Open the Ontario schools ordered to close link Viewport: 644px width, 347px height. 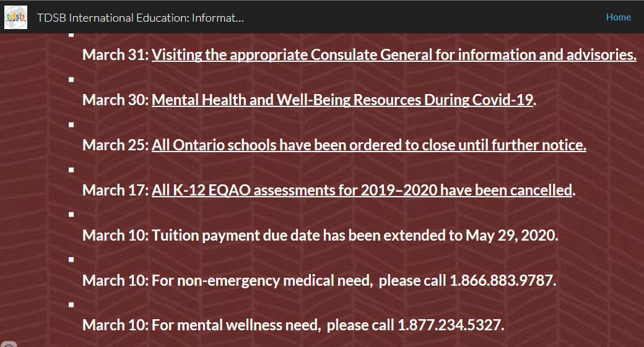tap(368, 145)
